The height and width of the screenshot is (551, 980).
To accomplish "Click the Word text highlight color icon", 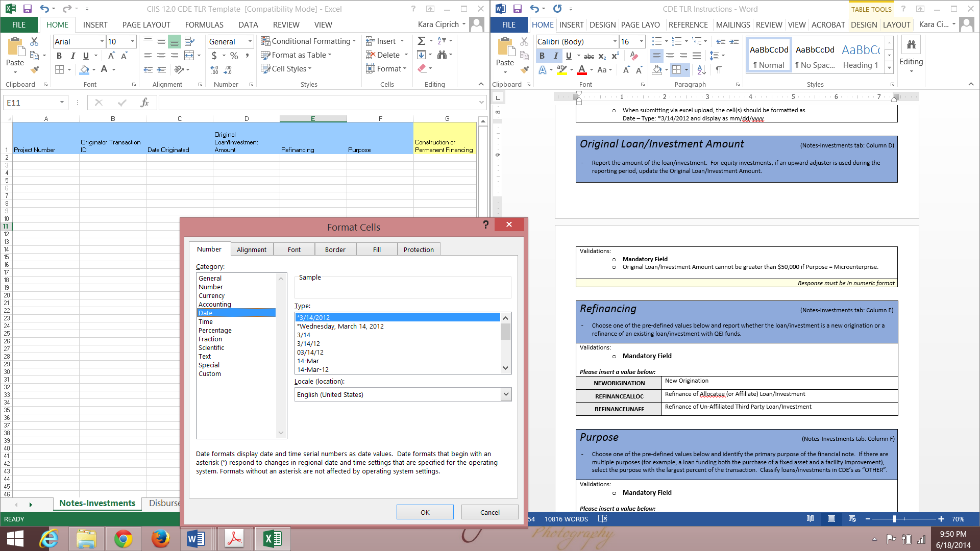I will coord(561,70).
